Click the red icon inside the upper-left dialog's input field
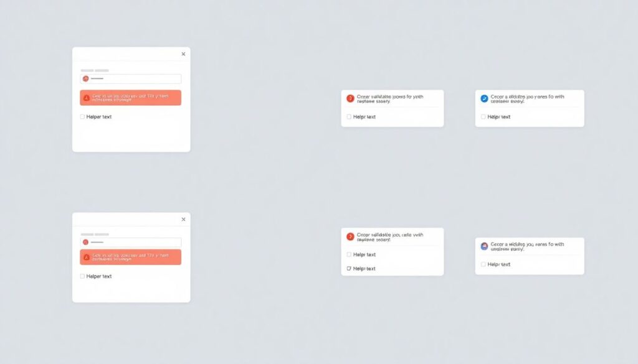This screenshot has width=638, height=364. (86, 79)
